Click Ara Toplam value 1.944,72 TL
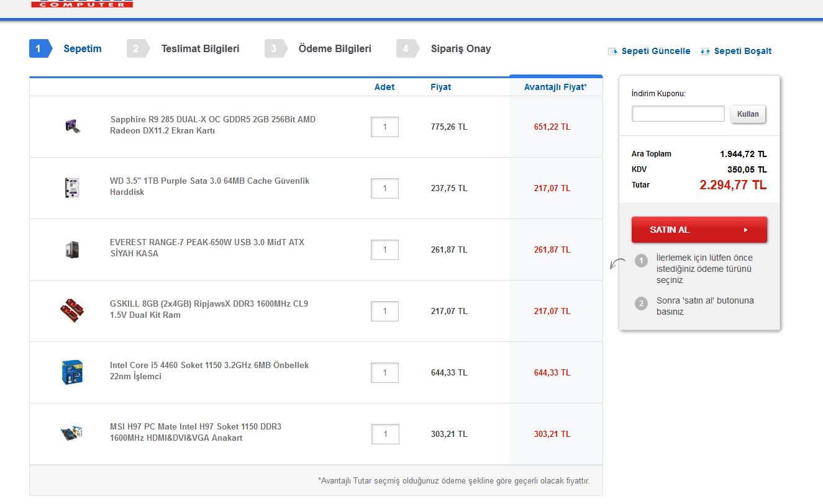This screenshot has height=504, width=823. point(743,154)
